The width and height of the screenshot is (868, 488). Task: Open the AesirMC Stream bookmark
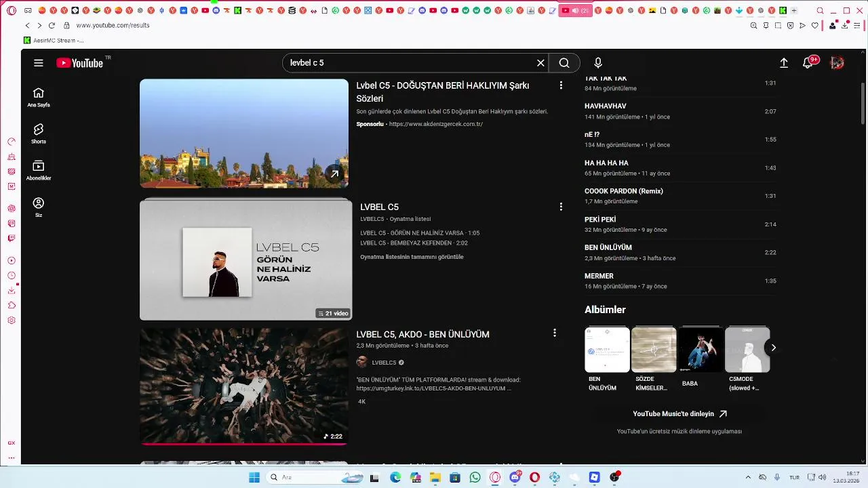pyautogui.click(x=54, y=41)
